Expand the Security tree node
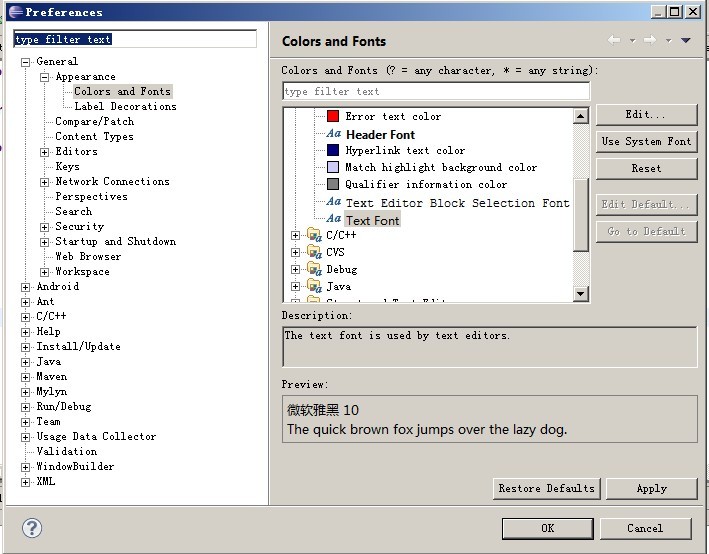 (x=44, y=227)
